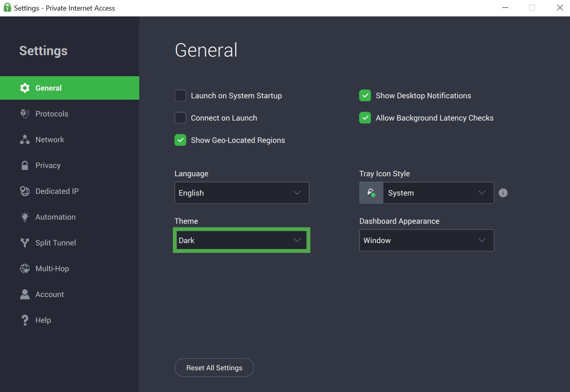This screenshot has height=392, width=570.
Task: Click the Split Tunnel fork icon
Action: [25, 243]
